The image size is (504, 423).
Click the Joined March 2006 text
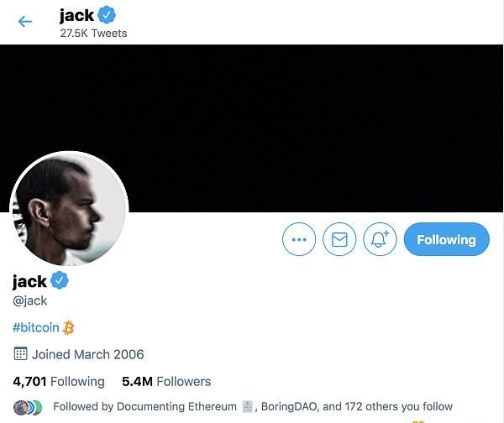(87, 354)
